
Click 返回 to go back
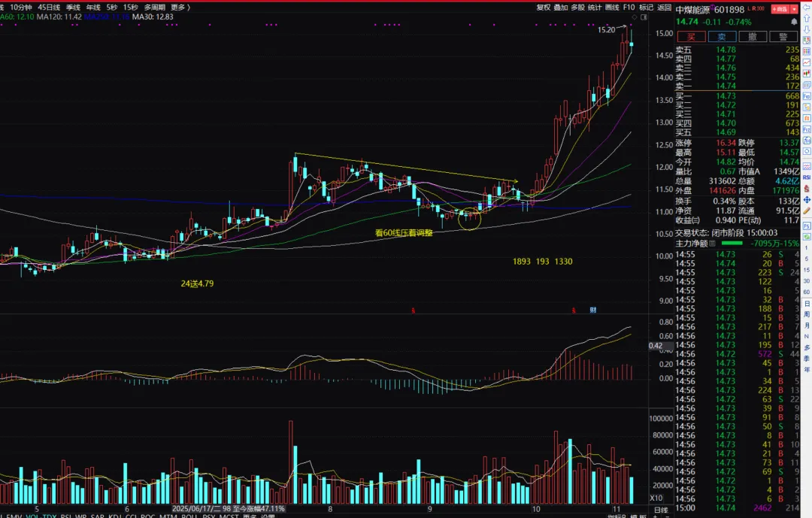[664, 8]
